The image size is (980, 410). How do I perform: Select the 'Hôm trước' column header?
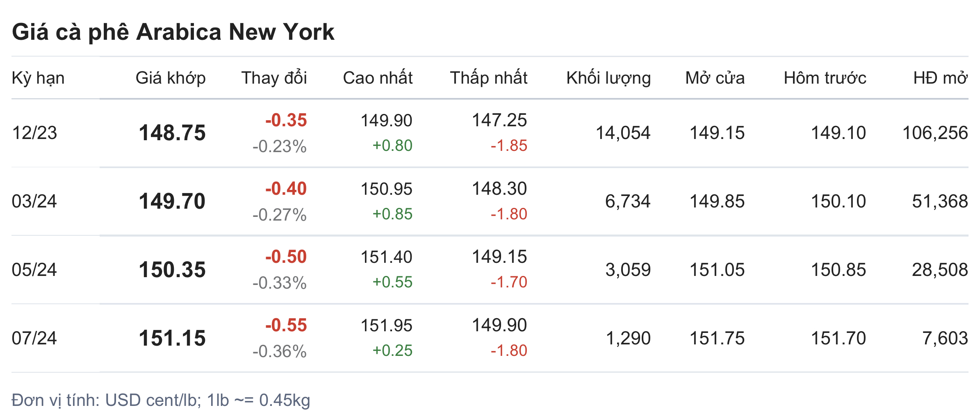[825, 78]
